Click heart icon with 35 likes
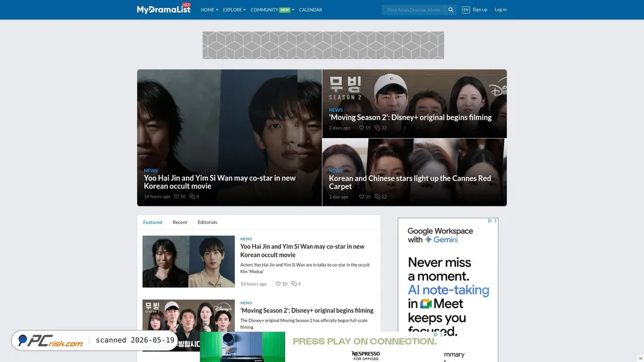644x362 pixels. click(x=361, y=196)
